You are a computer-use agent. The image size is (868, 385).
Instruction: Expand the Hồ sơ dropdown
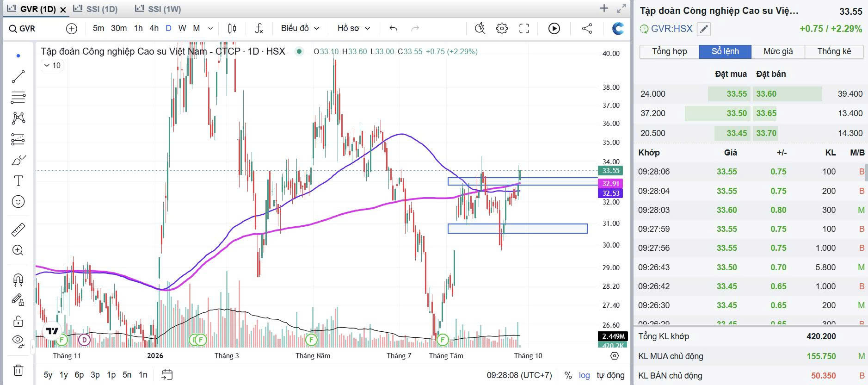354,29
